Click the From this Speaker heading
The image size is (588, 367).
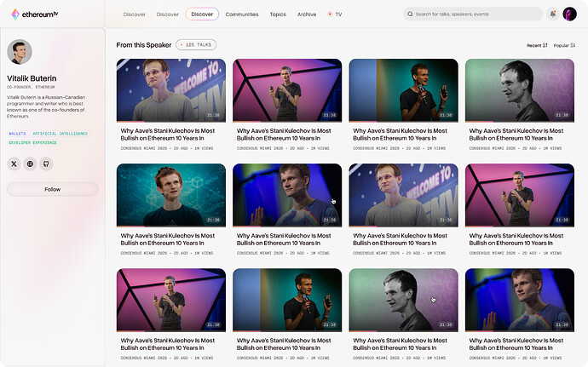[144, 45]
